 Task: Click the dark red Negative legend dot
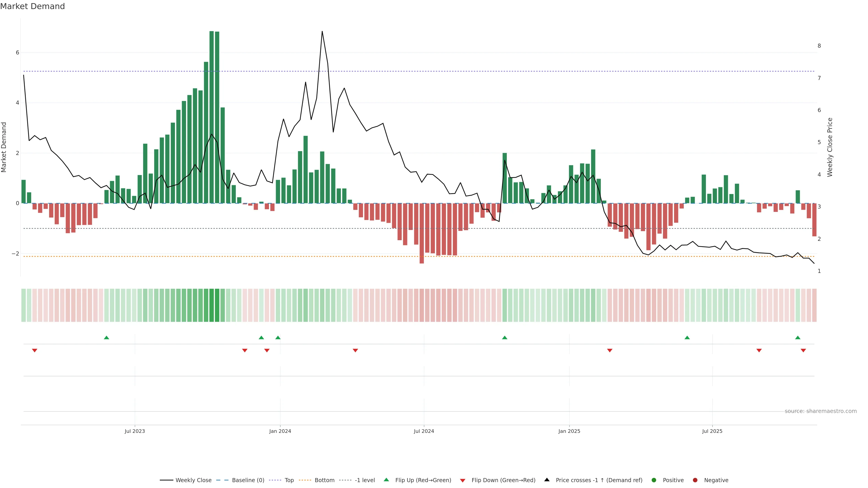695,480
